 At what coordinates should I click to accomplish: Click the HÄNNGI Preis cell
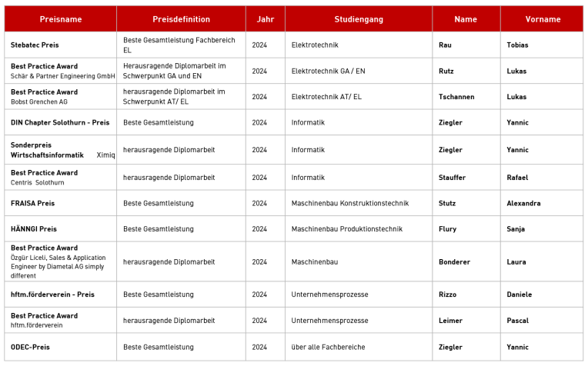click(x=60, y=229)
